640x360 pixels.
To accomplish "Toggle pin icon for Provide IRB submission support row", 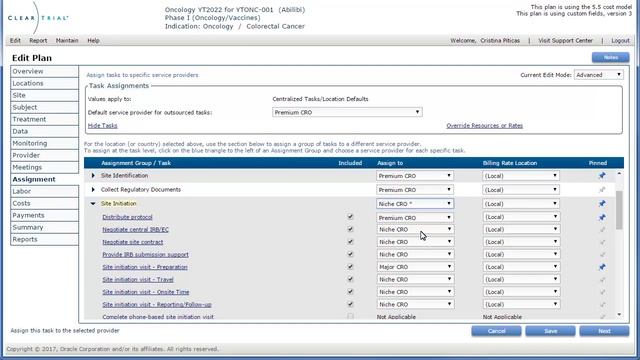I will pos(602,255).
